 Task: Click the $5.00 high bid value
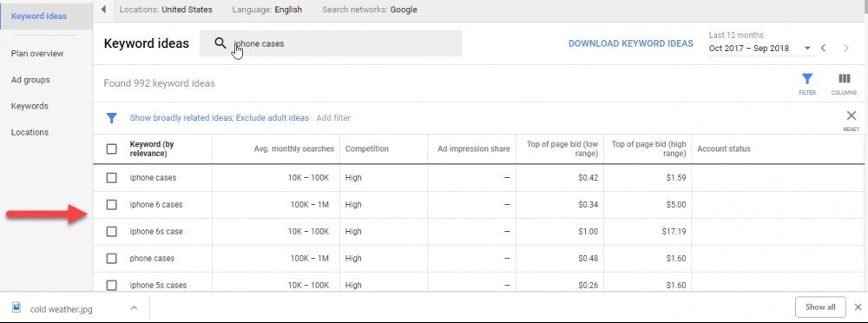coord(676,204)
